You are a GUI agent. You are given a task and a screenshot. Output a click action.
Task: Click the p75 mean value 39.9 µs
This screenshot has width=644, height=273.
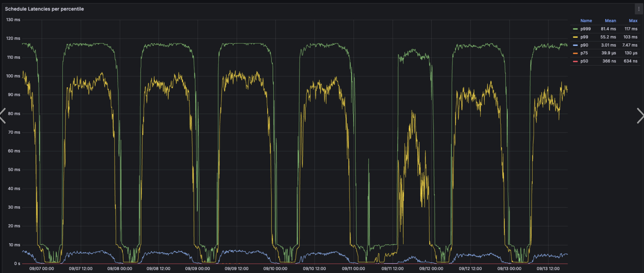(609, 53)
